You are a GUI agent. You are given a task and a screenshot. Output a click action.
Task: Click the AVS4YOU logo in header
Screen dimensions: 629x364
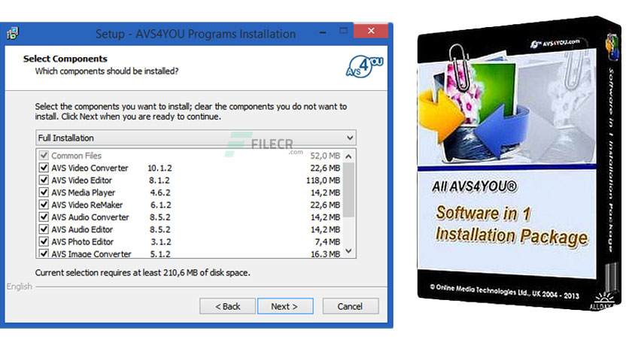[364, 66]
